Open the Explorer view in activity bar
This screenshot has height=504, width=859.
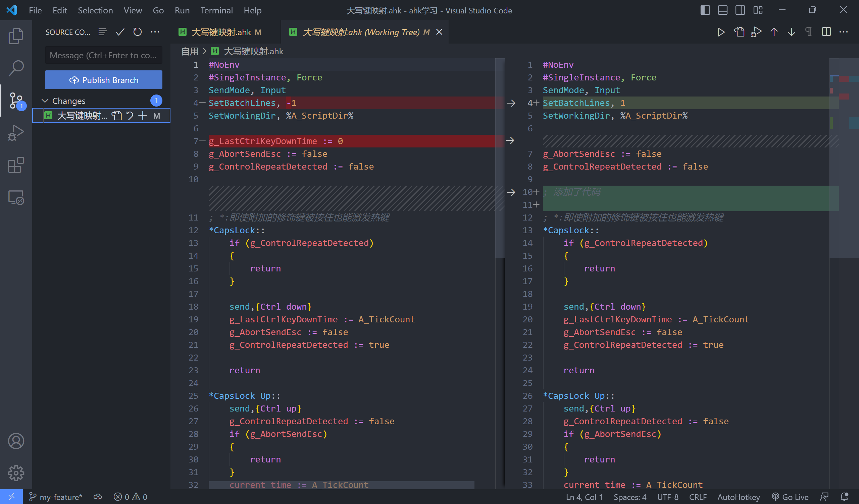tap(16, 36)
